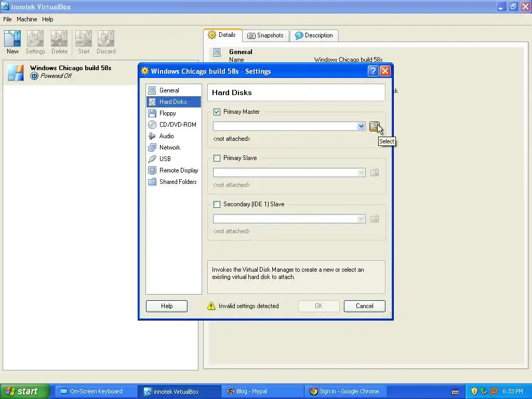The width and height of the screenshot is (532, 399).
Task: Select Hard Disks settings category
Action: pos(174,102)
